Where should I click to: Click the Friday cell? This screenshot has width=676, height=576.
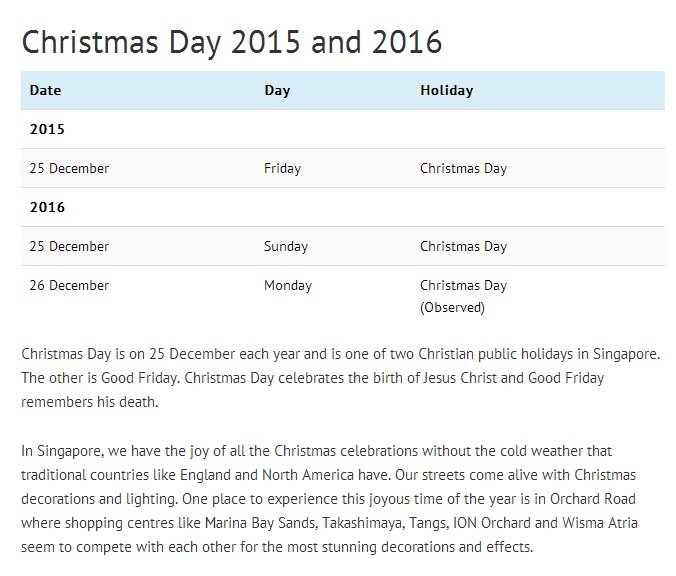282,168
